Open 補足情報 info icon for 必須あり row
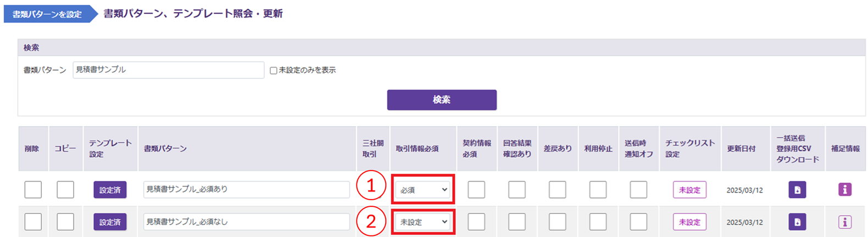The width and height of the screenshot is (868, 237). tap(844, 189)
